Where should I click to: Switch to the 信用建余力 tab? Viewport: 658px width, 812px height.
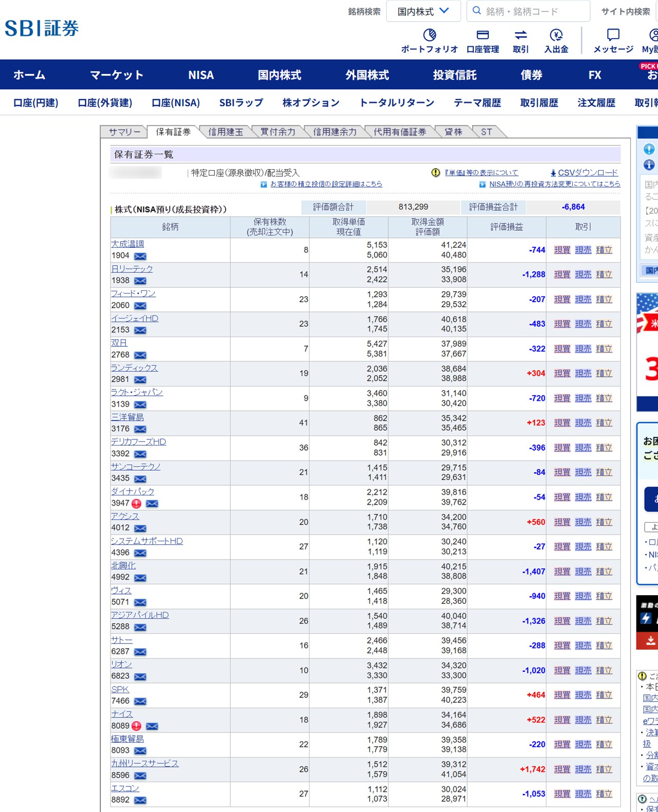[x=335, y=132]
